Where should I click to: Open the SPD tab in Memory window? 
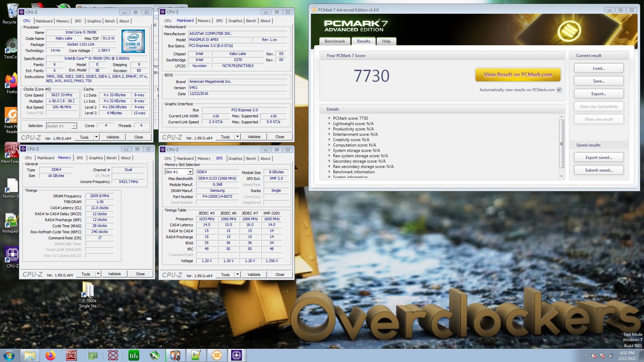tap(79, 158)
